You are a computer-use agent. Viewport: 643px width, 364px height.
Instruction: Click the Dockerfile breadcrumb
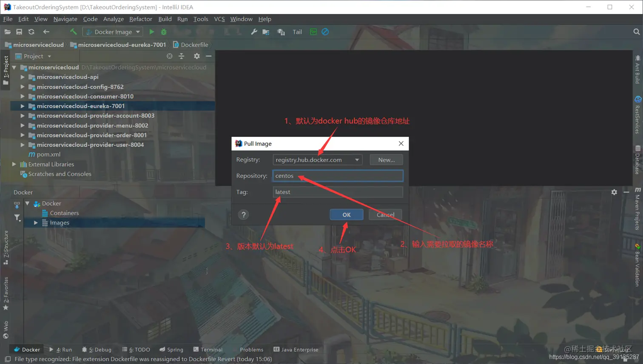[191, 45]
